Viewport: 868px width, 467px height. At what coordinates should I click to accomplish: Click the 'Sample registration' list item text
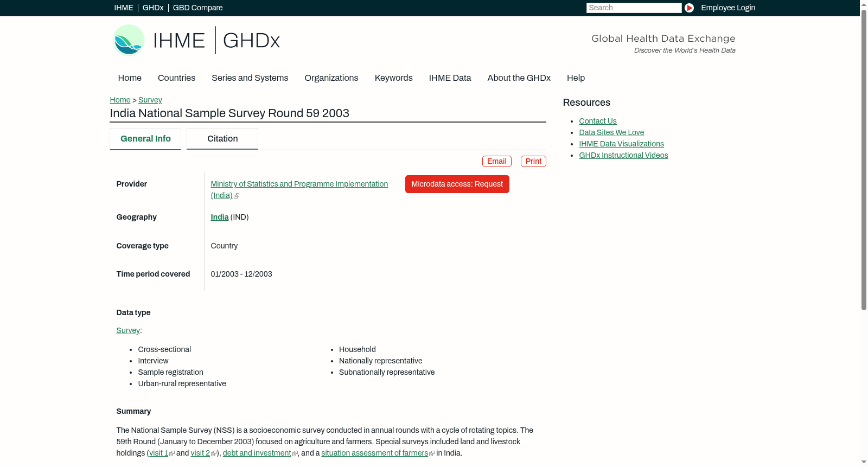pyautogui.click(x=171, y=372)
